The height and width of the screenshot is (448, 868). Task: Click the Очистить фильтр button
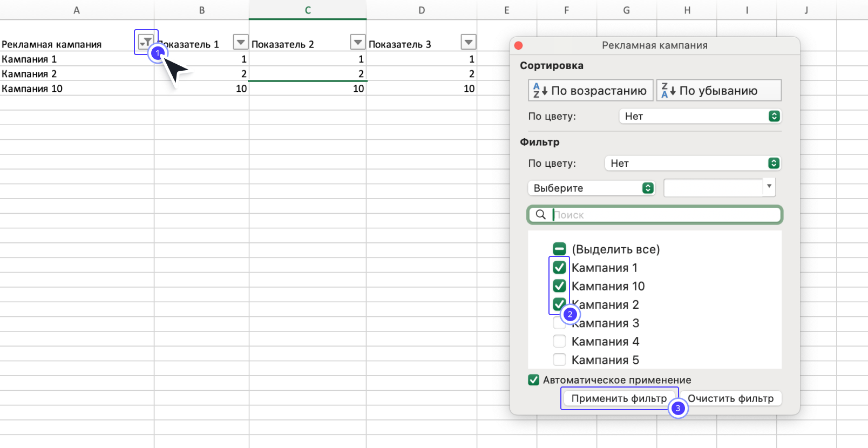coord(730,398)
